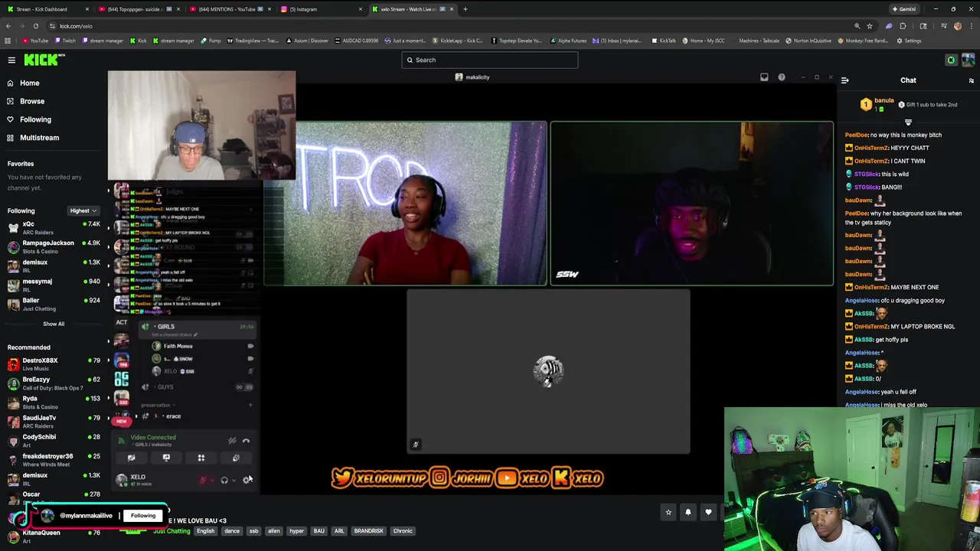This screenshot has height=551, width=980.
Task: Open the Discord inbox icon in the streamed window
Action: coord(764,77)
